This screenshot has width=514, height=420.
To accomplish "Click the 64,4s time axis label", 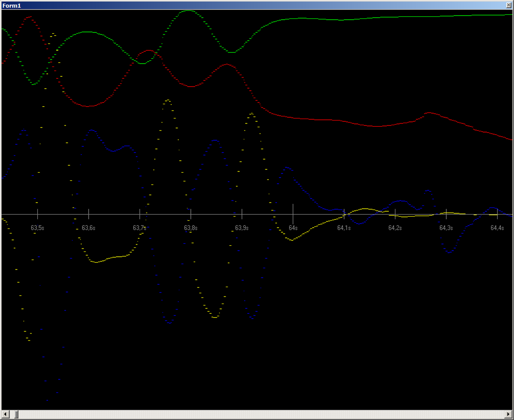I will click(x=497, y=228).
